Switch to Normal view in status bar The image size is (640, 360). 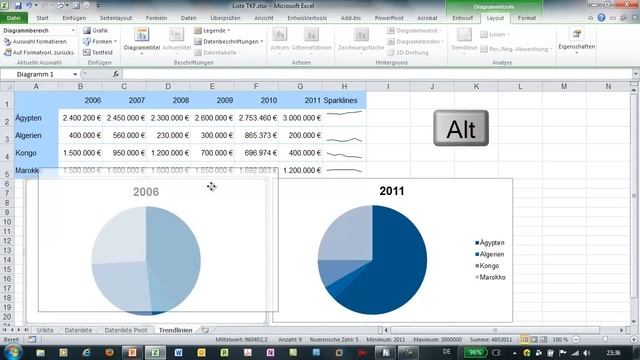coord(524,339)
